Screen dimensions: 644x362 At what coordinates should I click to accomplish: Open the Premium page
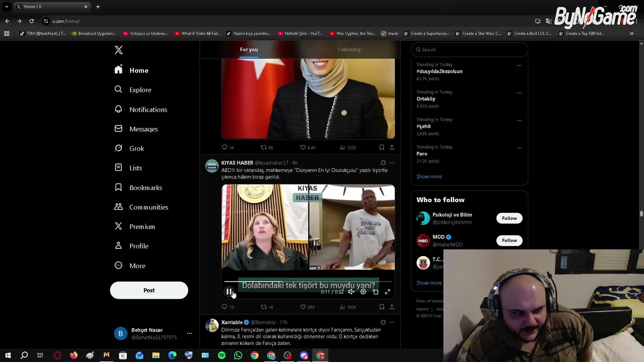(x=134, y=226)
